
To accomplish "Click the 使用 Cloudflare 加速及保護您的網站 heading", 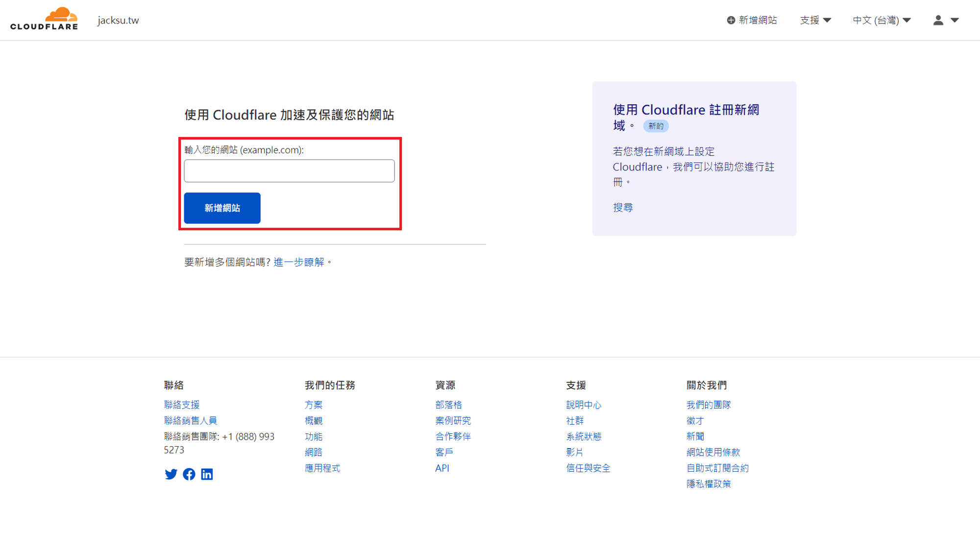I will (289, 115).
